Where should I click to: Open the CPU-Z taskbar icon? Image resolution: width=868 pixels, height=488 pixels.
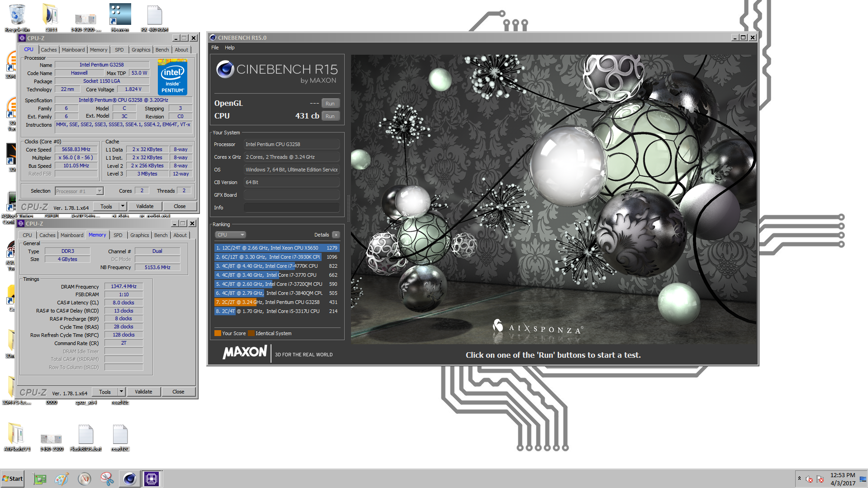152,479
